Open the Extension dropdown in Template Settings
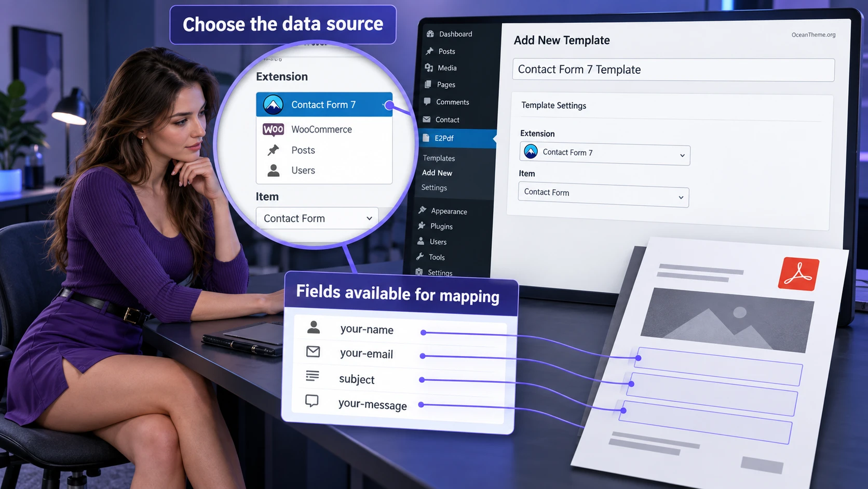 (x=605, y=153)
